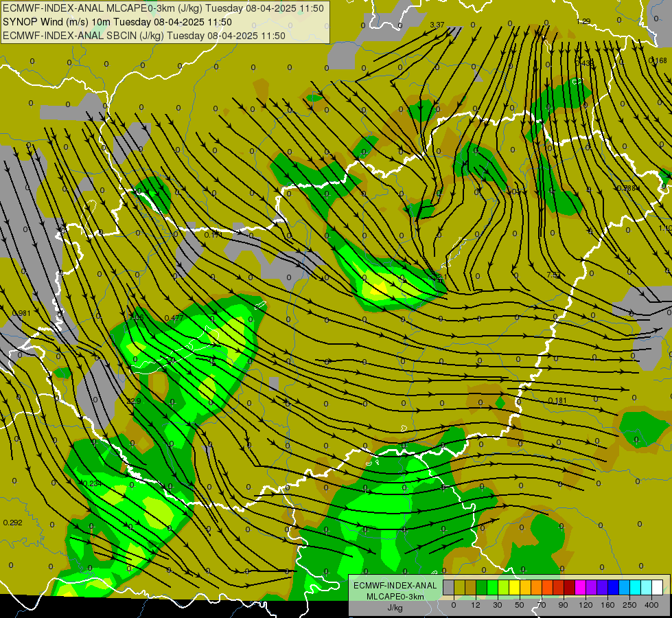This screenshot has width=672, height=618.
Task: Click the map value 22.9
Action: coord(134,402)
